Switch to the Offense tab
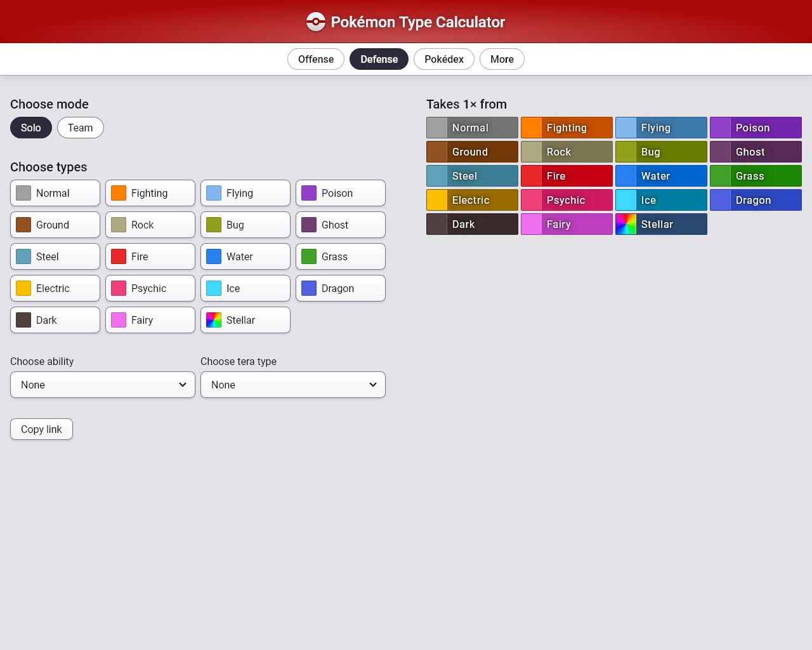 (315, 59)
